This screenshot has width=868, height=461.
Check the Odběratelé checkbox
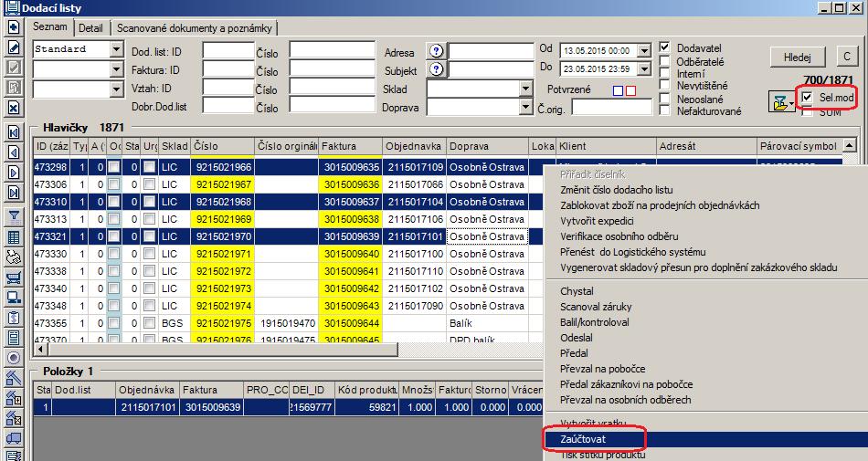[664, 60]
